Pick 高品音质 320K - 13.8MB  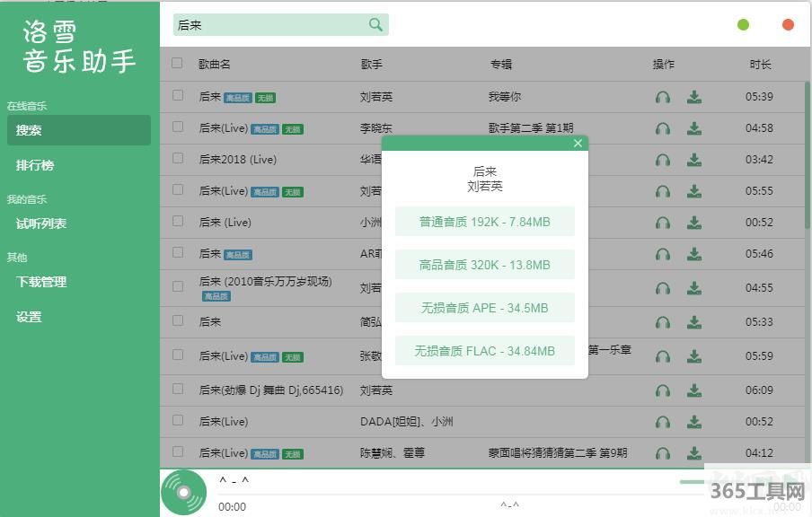(484, 265)
